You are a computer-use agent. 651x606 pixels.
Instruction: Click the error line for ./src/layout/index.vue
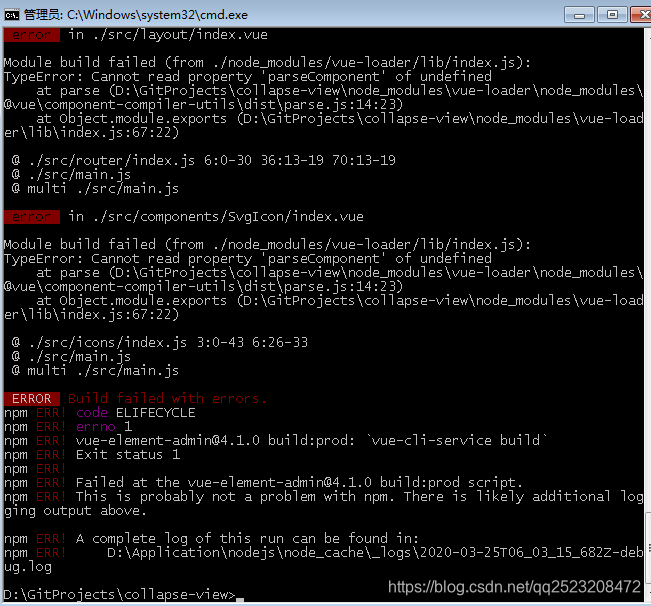[x=136, y=34]
